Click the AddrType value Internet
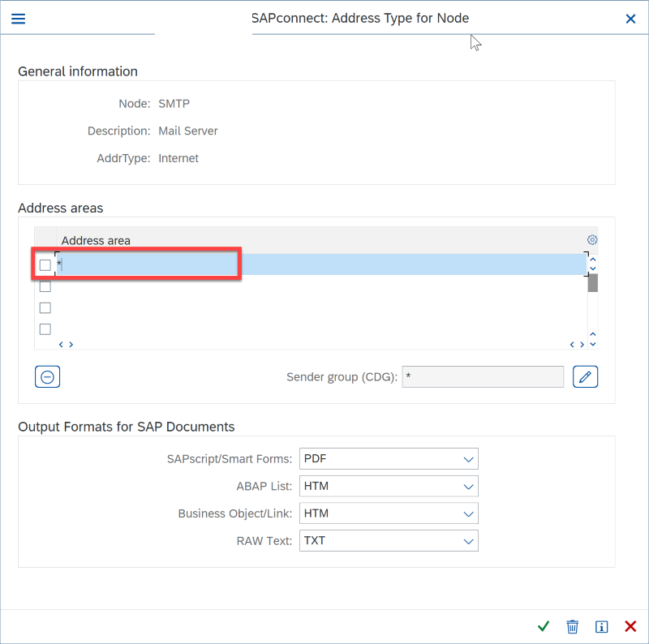This screenshot has width=649, height=644. [x=178, y=158]
